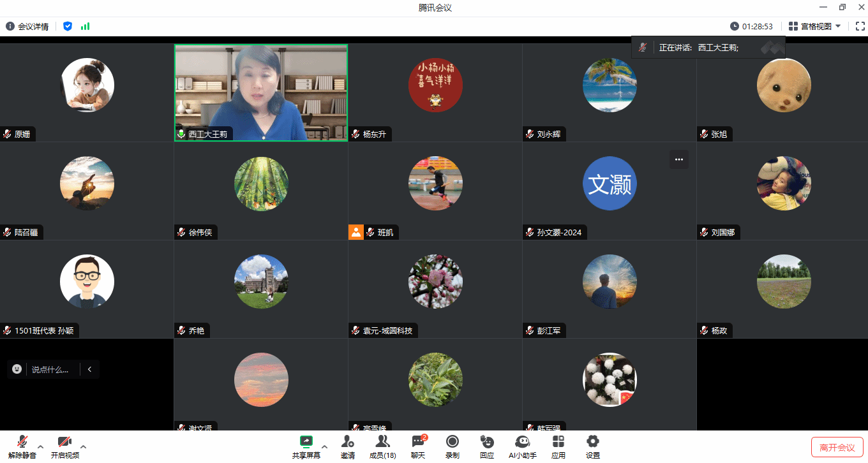Image resolution: width=868 pixels, height=463 pixels.
Task: Open the Members (成员) list
Action: coord(382,446)
